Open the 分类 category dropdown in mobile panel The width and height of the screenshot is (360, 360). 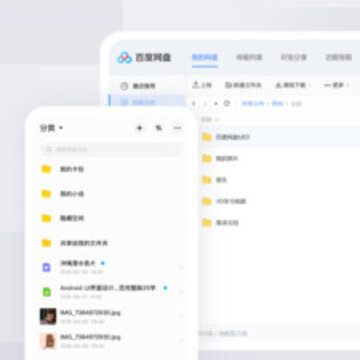tap(51, 128)
